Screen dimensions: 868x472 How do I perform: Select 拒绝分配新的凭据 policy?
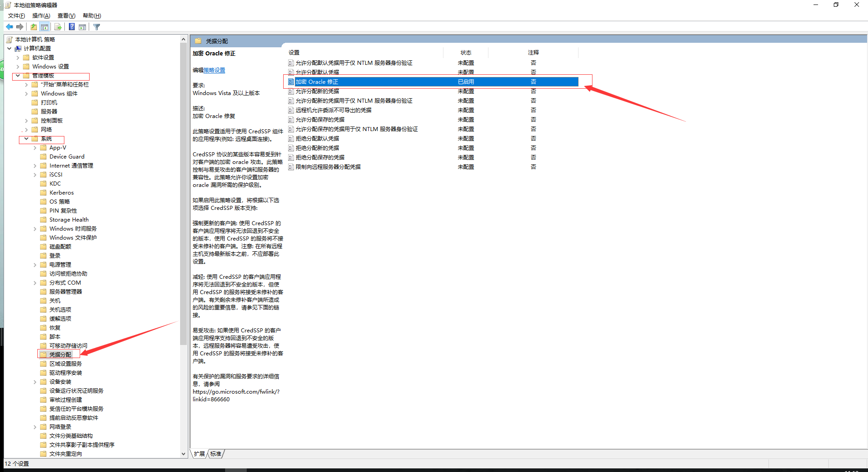coord(317,148)
